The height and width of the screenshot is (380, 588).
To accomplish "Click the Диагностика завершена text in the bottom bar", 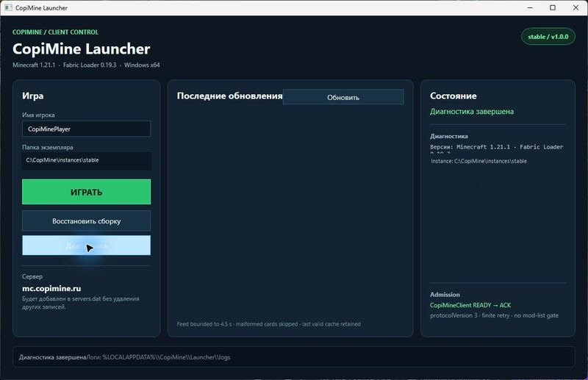I will (x=52, y=357).
